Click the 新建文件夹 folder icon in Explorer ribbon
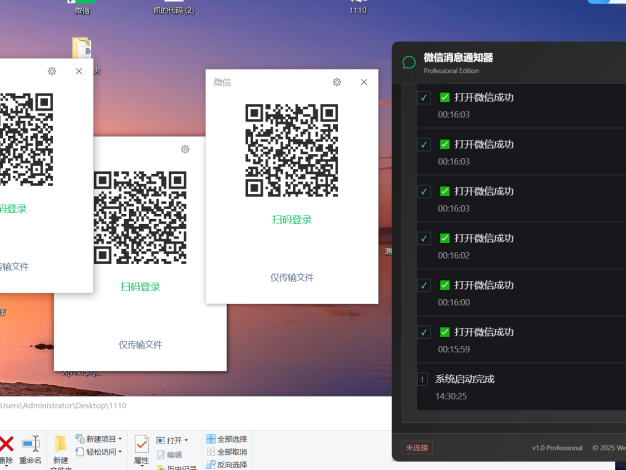This screenshot has height=470, width=626. 60,444
